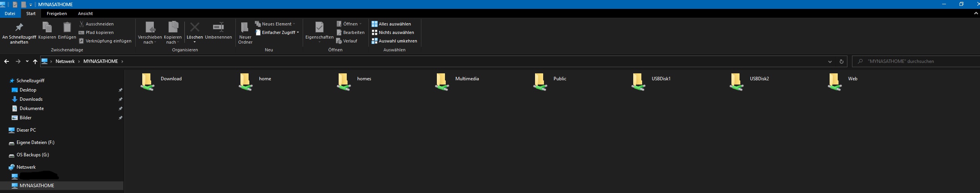Select the USBDisk2 shared folder

coord(749,82)
